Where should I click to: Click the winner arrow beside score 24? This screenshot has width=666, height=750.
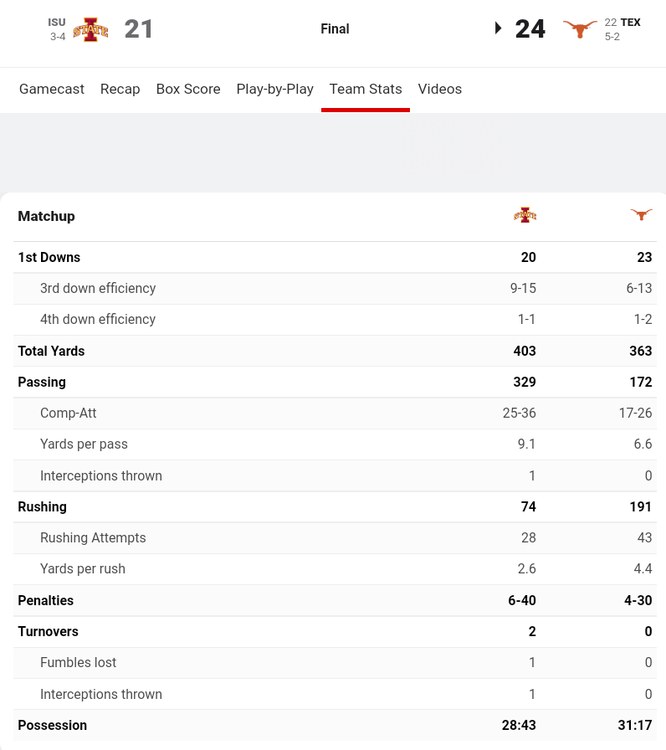(x=498, y=29)
